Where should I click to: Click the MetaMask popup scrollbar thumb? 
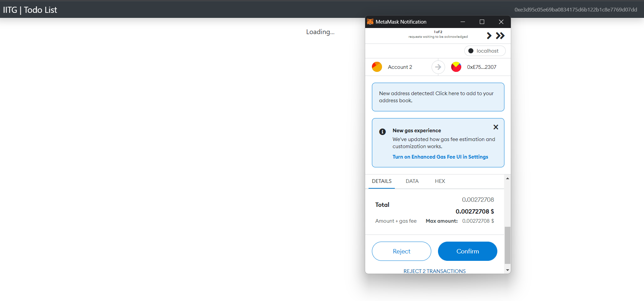point(507,245)
